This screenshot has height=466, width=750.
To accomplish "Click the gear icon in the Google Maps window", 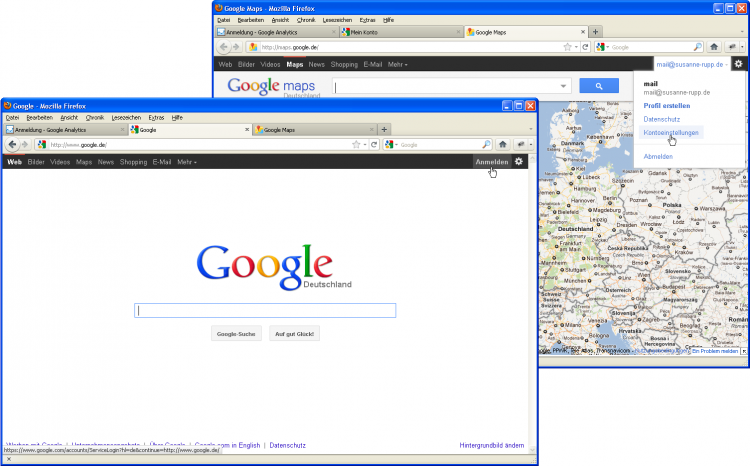I will 737,64.
